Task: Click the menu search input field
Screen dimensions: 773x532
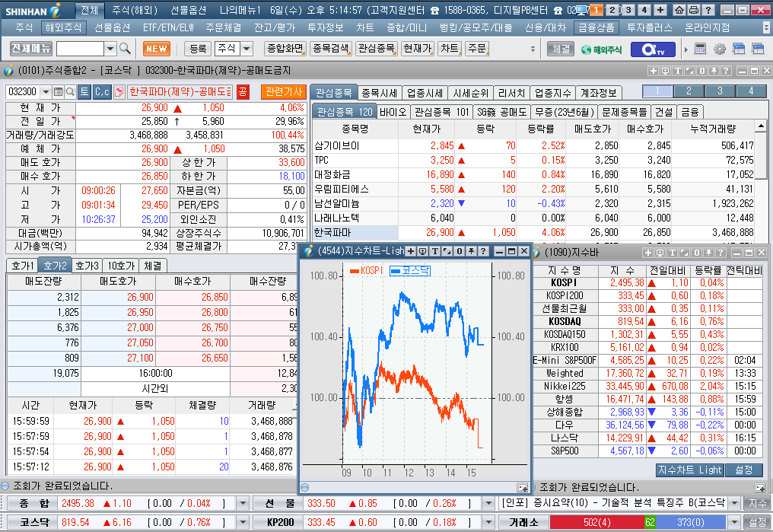Action: (80, 48)
